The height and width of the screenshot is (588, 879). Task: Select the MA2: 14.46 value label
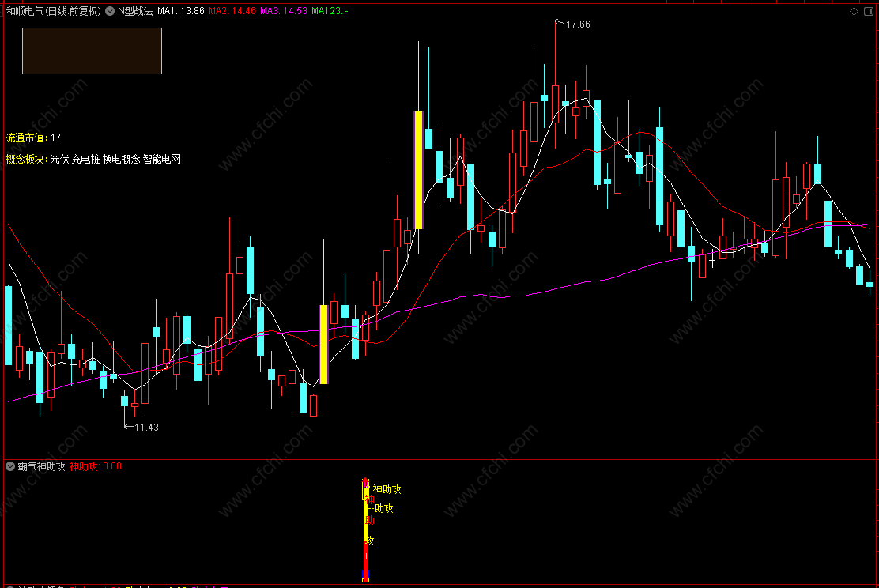coord(232,11)
